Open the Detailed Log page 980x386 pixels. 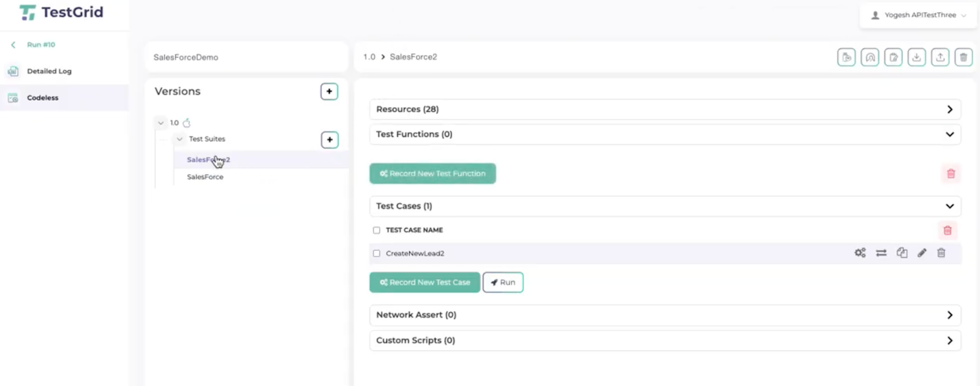pos(49,72)
